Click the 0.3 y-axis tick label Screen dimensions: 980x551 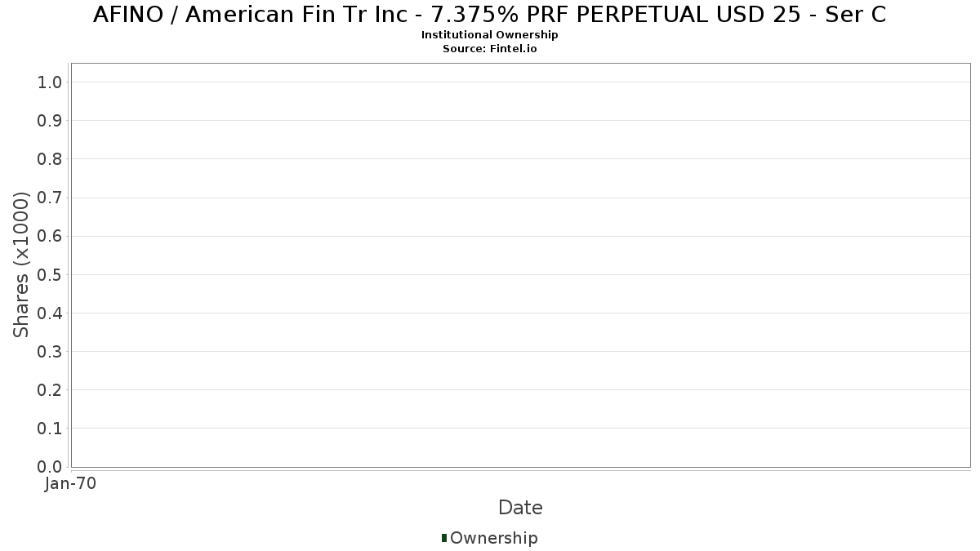tap(50, 352)
